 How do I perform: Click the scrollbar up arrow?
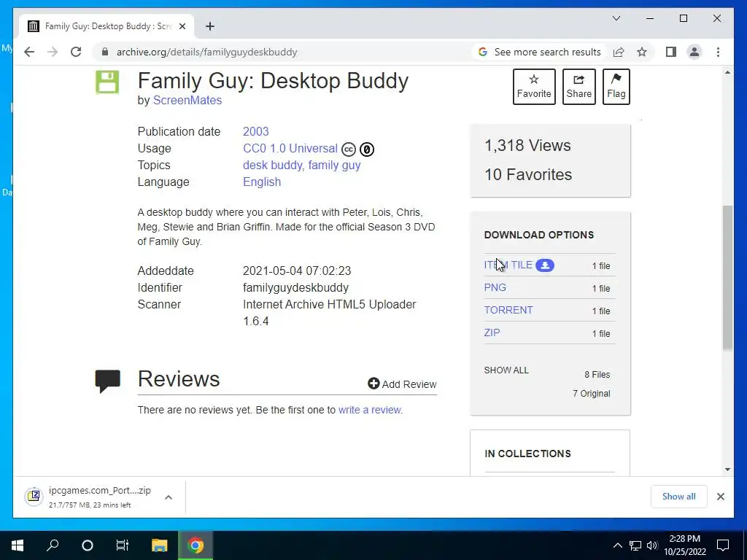727,72
